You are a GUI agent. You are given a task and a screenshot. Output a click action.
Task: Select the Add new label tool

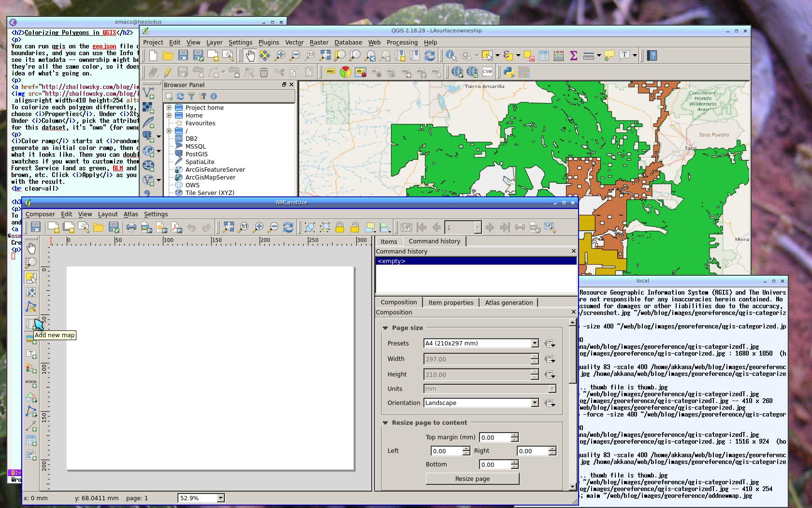[x=31, y=354]
